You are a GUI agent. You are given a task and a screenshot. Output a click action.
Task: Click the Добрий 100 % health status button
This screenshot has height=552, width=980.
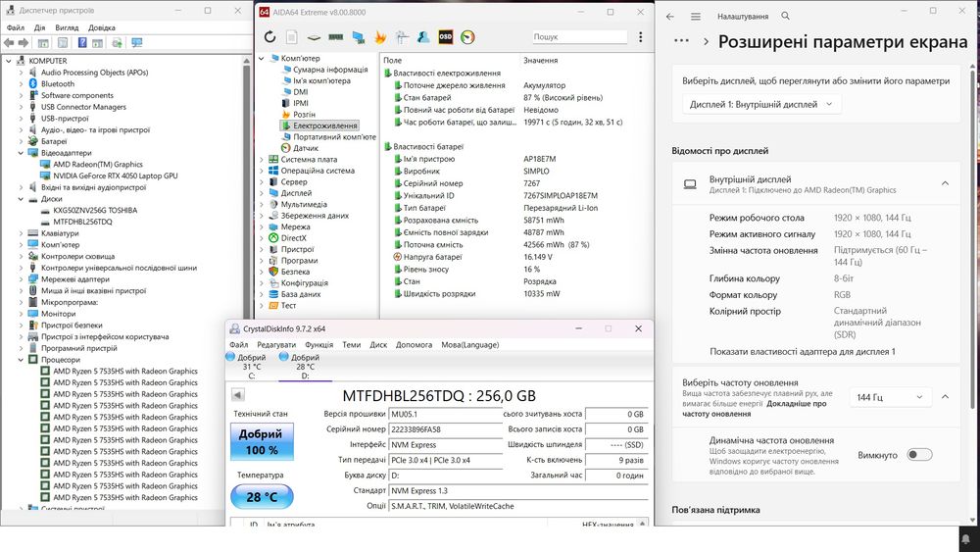(262, 441)
